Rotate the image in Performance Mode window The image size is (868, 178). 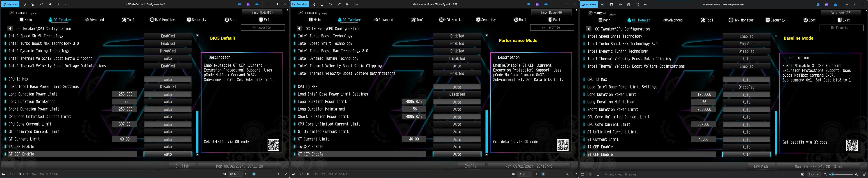pyautogui.click(x=313, y=4)
